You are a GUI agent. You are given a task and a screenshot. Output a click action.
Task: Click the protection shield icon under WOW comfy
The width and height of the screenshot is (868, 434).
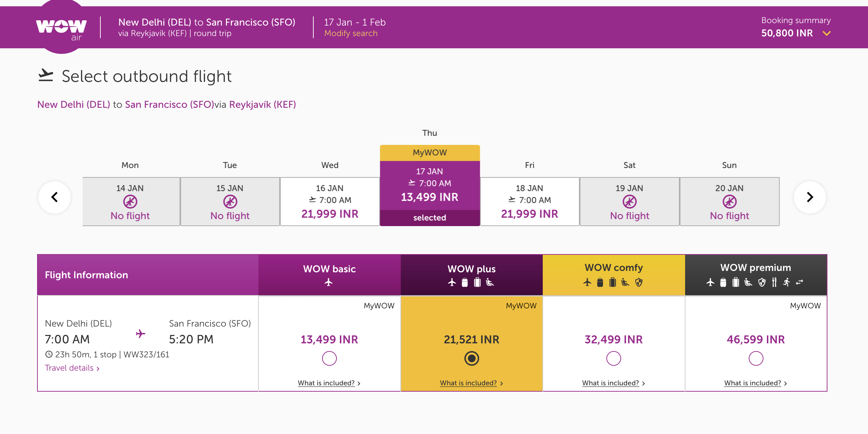[x=639, y=282]
